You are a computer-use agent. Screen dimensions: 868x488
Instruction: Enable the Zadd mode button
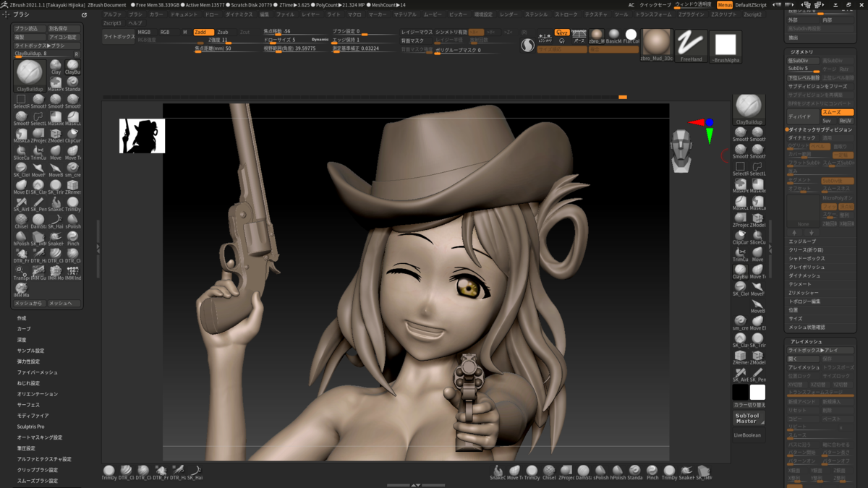[x=203, y=32]
